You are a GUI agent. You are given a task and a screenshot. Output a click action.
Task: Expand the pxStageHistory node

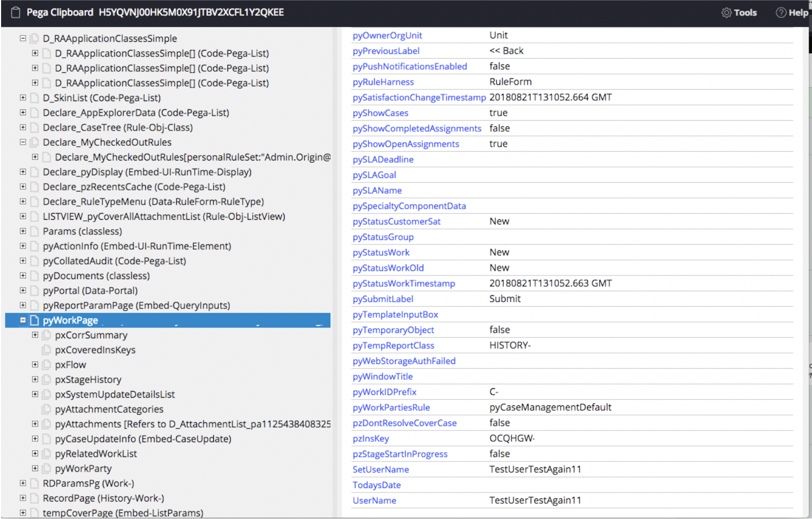click(35, 379)
